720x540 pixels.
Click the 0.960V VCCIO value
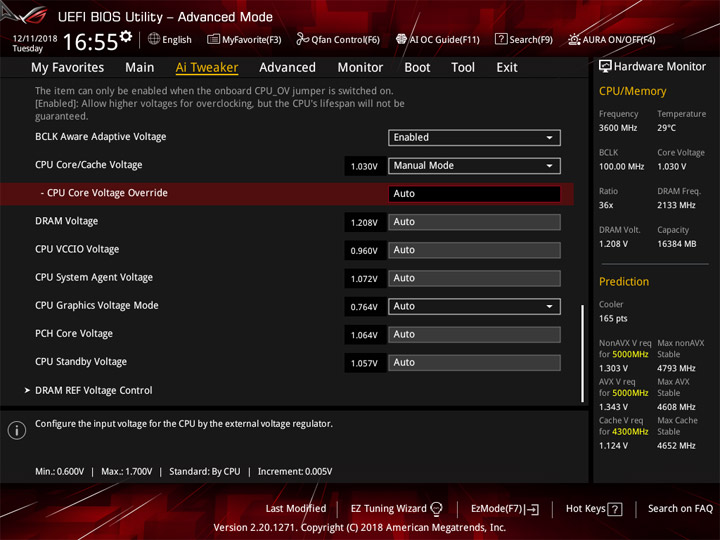(365, 251)
